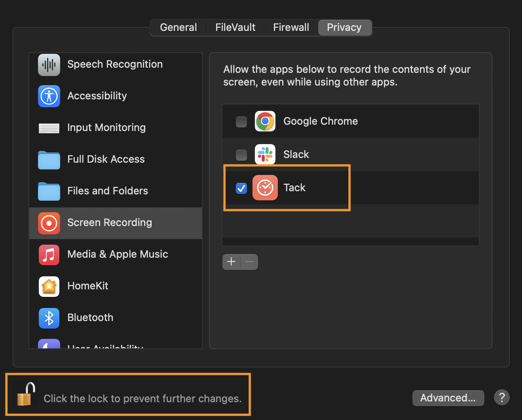
Task: Check the Slack screen recording checkbox
Action: 241,155
